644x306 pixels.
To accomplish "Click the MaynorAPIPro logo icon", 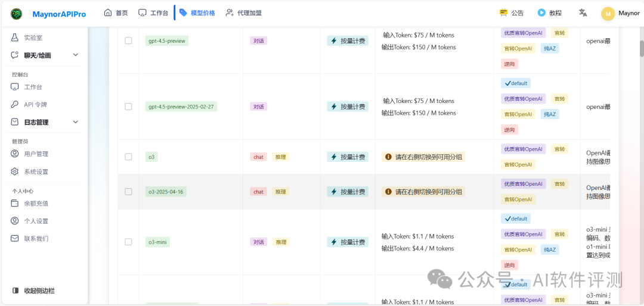I will click(17, 14).
